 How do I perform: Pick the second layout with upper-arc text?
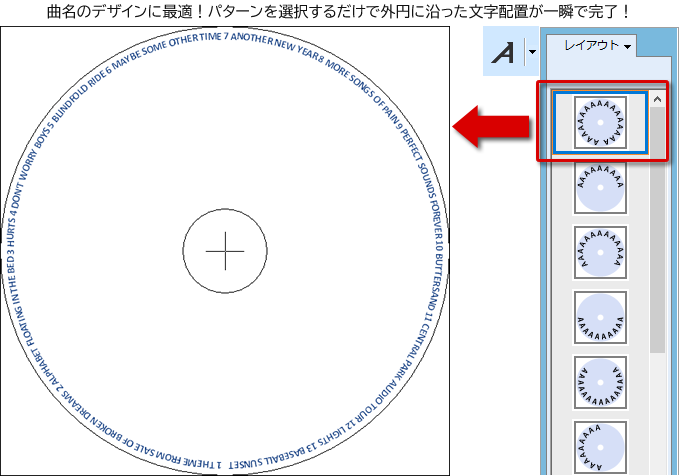coord(600,187)
